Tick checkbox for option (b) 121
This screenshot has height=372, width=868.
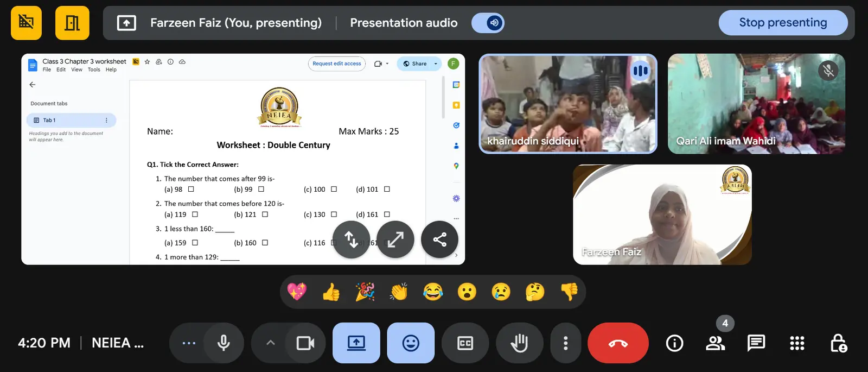tap(265, 215)
